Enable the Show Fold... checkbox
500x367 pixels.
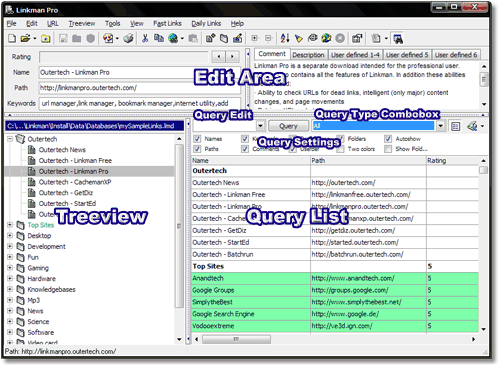(388, 149)
